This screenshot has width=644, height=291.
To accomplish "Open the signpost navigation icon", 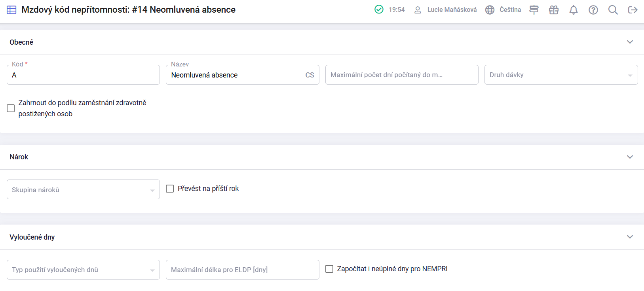I will coord(534,10).
